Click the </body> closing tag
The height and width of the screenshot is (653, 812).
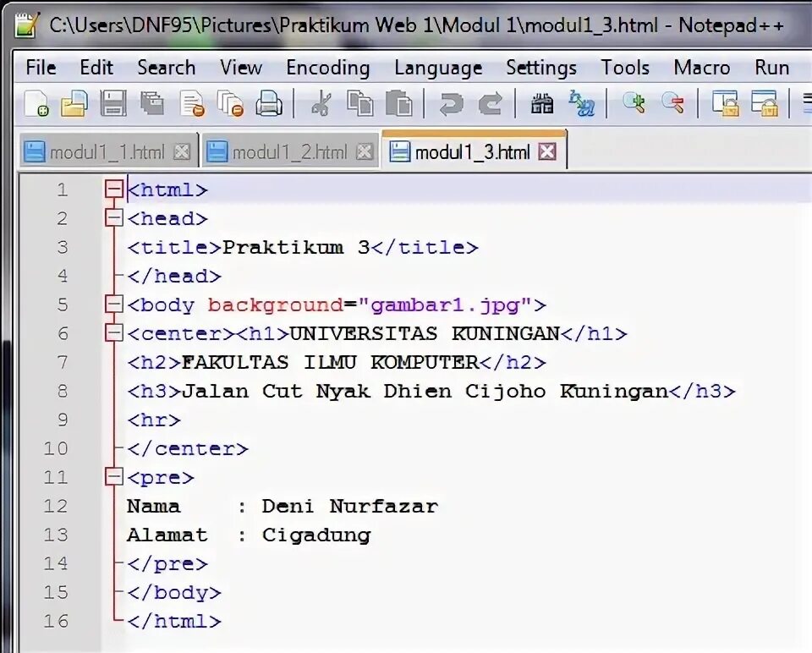(174, 593)
